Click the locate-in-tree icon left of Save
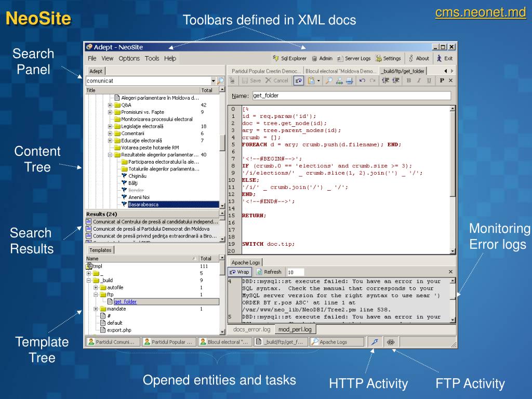The image size is (532, 399). coord(232,81)
